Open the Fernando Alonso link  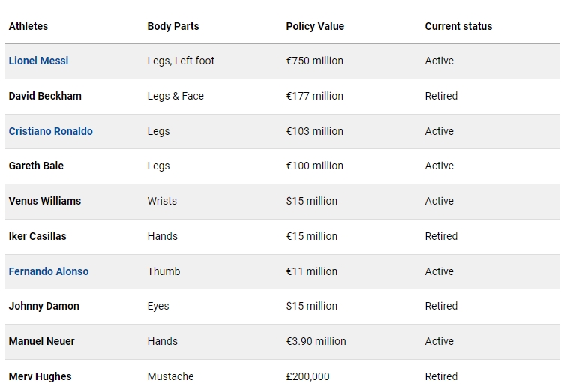tap(49, 271)
